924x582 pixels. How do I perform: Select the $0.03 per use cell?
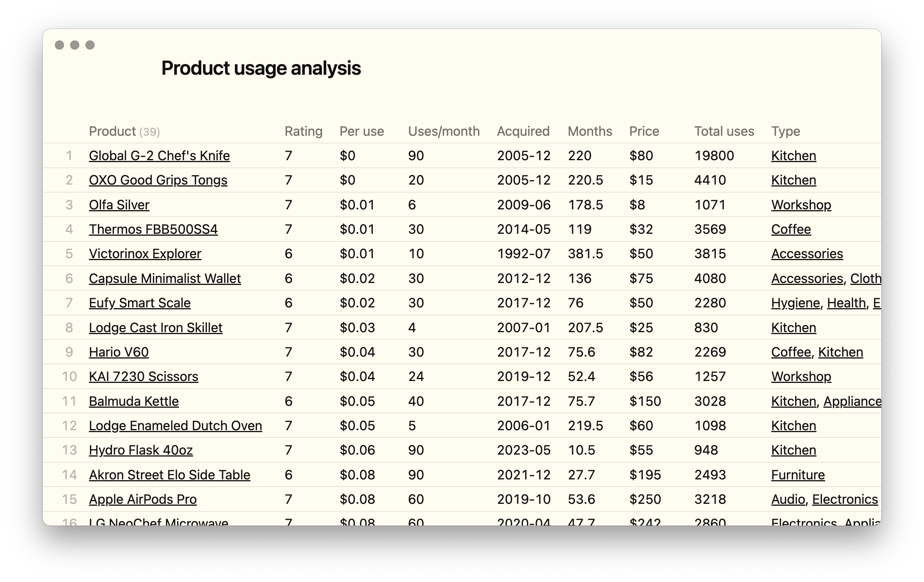pyautogui.click(x=357, y=328)
